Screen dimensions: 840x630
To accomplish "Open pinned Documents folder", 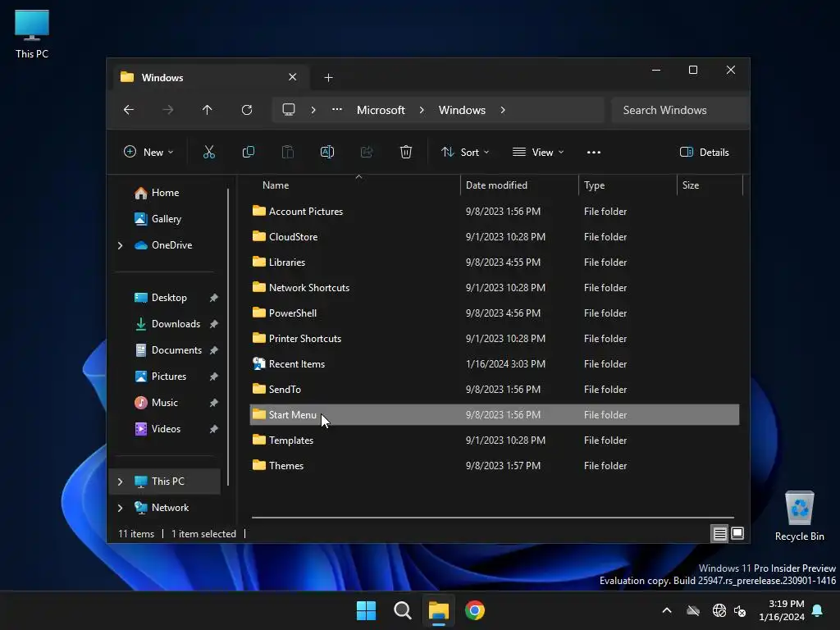I will [x=176, y=350].
